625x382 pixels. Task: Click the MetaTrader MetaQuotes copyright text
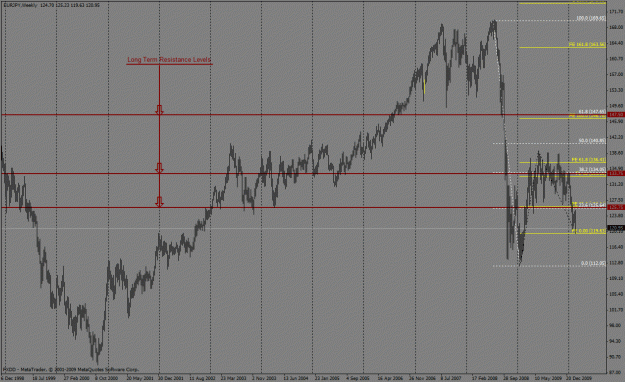tap(71, 370)
